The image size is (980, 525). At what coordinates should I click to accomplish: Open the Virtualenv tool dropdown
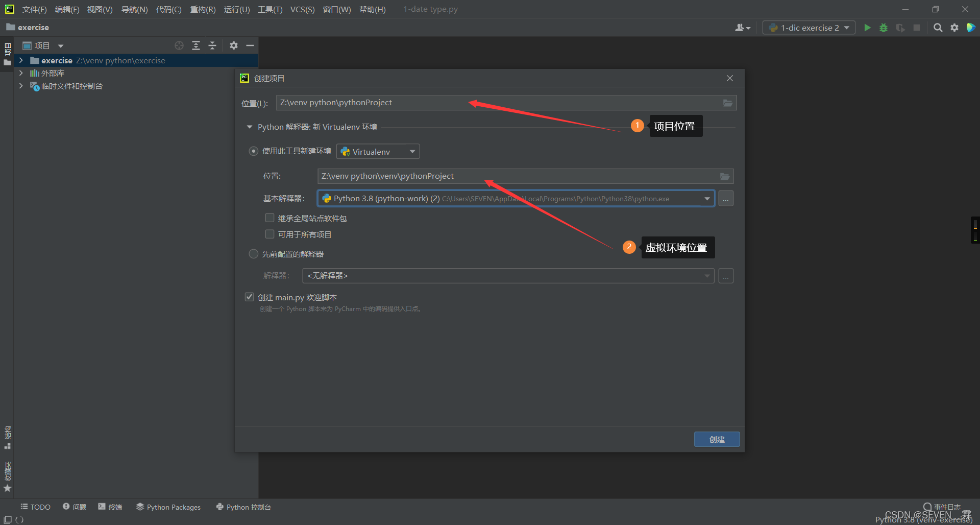378,151
